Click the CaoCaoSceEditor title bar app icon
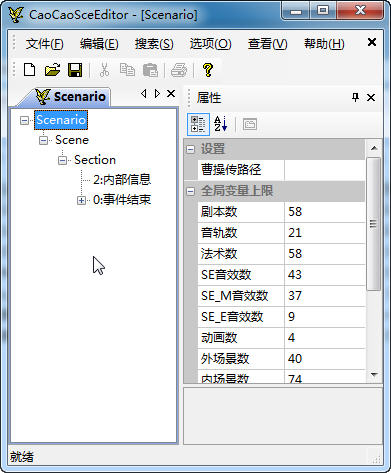 click(16, 14)
